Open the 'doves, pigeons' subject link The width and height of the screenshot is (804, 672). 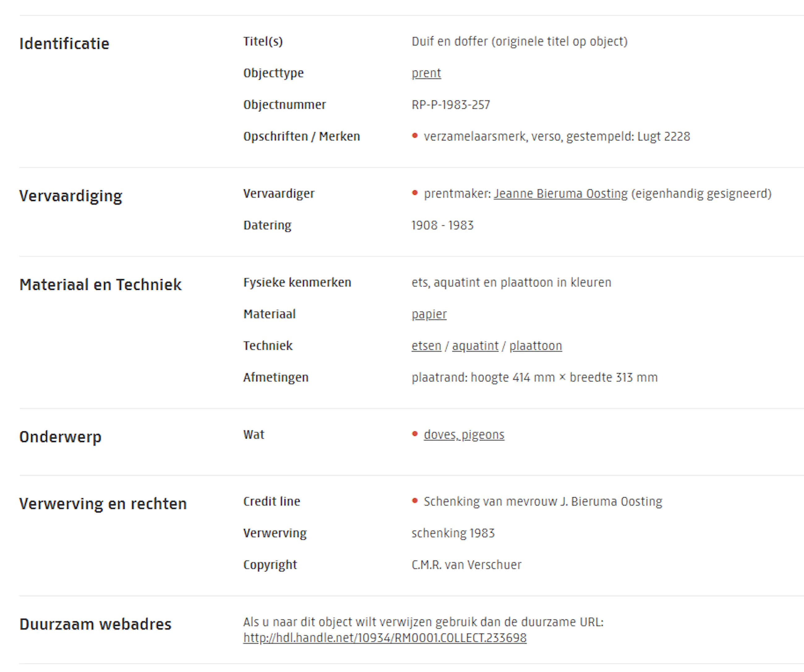pos(464,434)
